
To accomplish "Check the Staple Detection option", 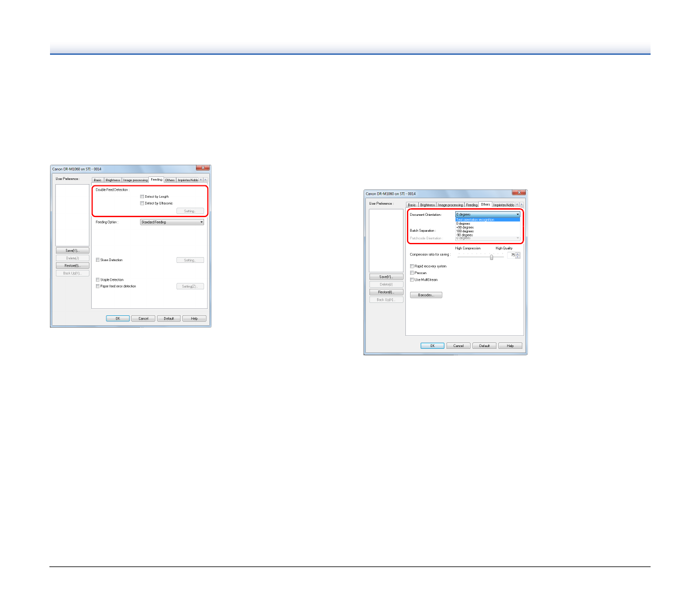I will [98, 280].
